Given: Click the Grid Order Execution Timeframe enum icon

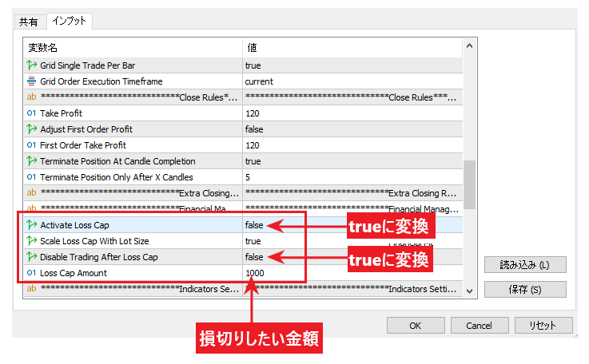Looking at the screenshot, I should (32, 81).
